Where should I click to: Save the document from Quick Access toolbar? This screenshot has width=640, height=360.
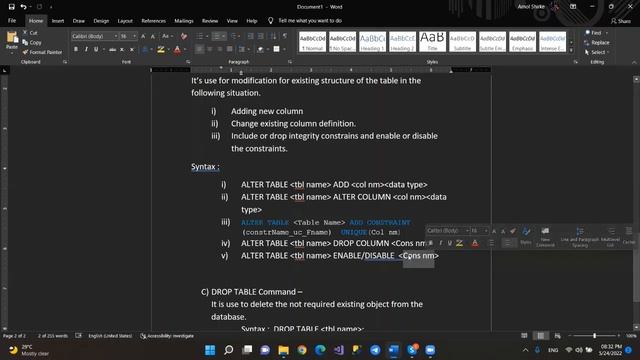(x=11, y=7)
